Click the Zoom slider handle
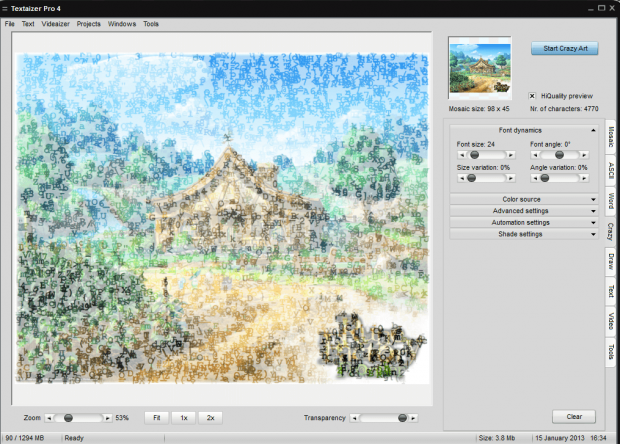This screenshot has height=444, width=620. [x=68, y=418]
